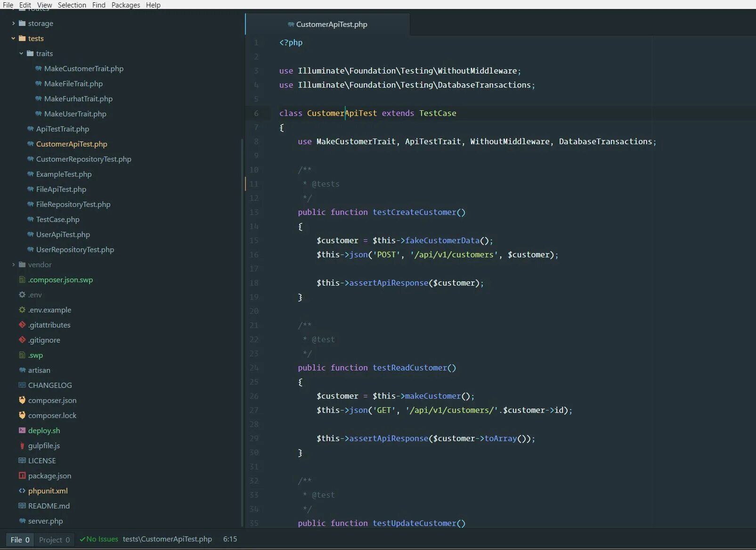Click PHP icon next to MakeFurhatTrait.php

[x=39, y=99]
